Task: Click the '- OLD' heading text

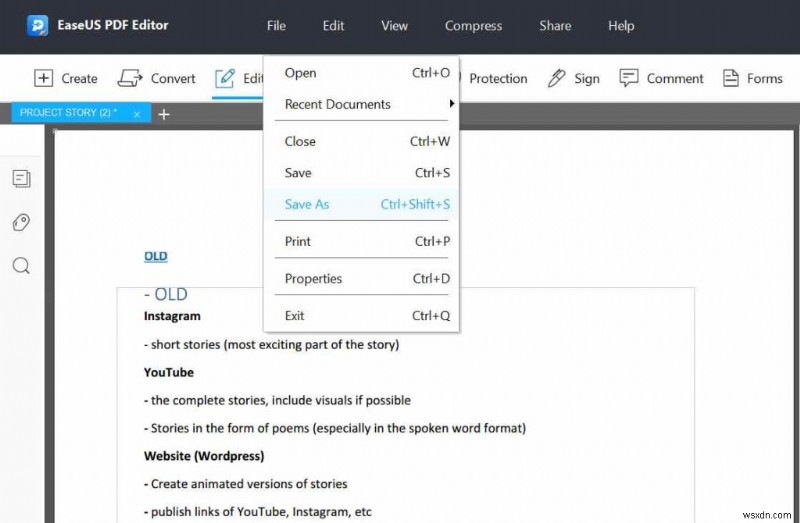Action: [166, 294]
